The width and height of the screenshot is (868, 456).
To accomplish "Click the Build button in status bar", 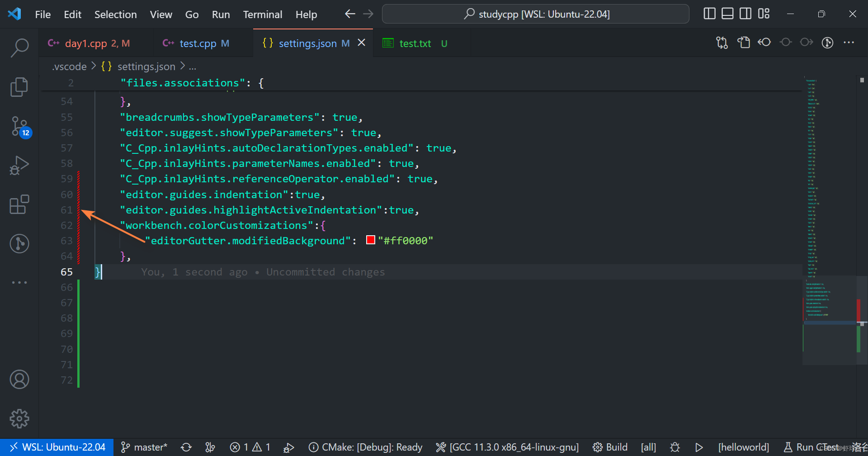I will [x=610, y=447].
